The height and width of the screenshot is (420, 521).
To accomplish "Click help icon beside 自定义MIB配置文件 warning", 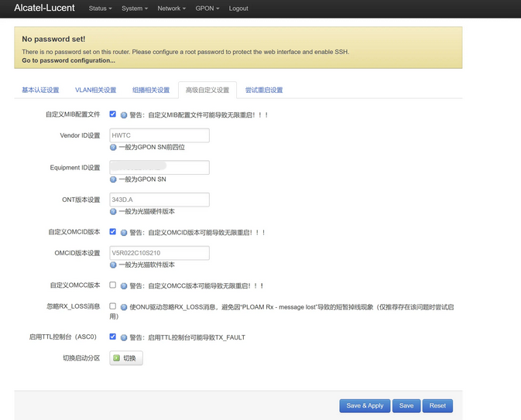I will pos(124,115).
